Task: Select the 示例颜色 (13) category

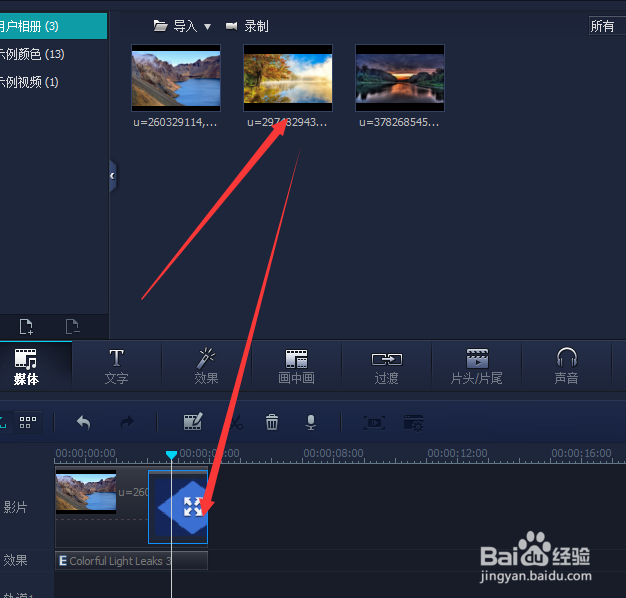Action: 32,54
